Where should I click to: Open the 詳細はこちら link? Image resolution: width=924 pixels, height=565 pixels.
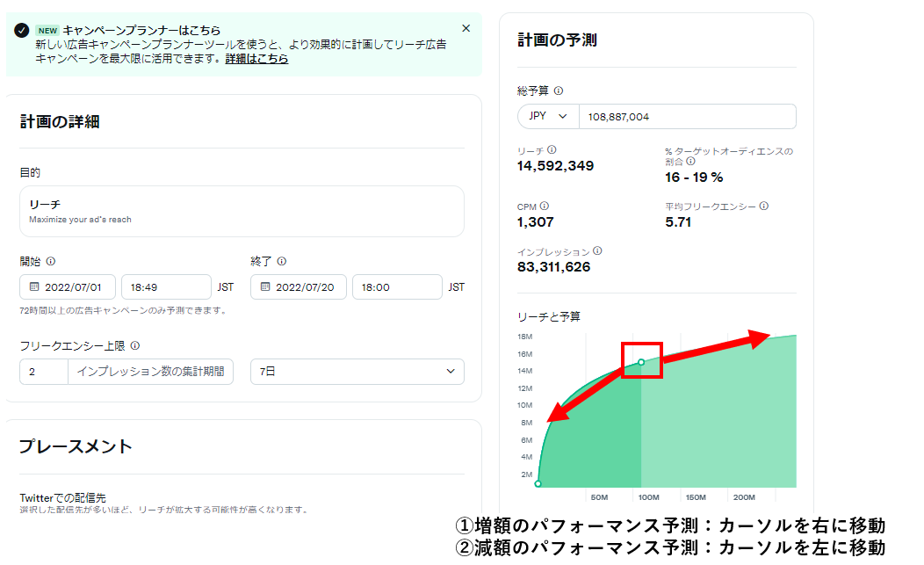click(256, 59)
